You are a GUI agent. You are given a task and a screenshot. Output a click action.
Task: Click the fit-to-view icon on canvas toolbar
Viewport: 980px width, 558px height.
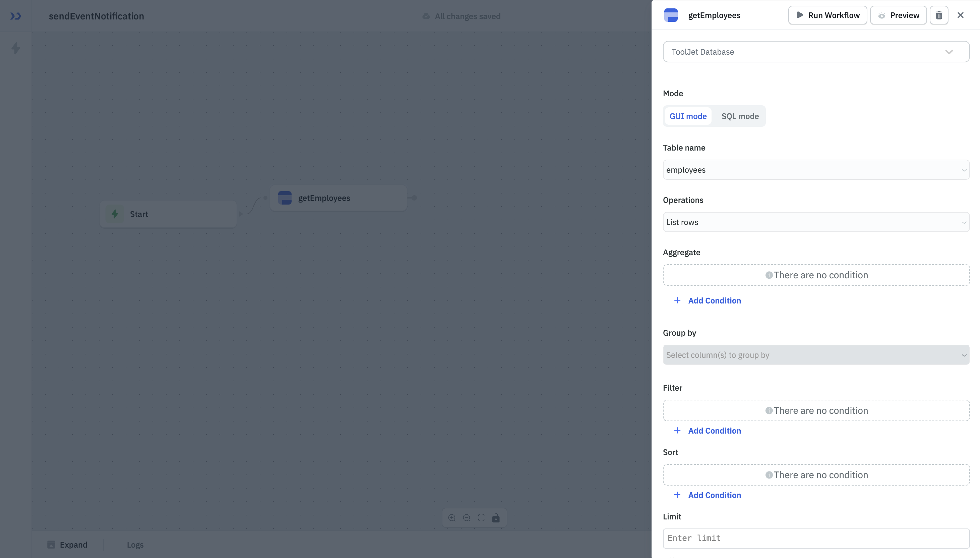tap(481, 517)
